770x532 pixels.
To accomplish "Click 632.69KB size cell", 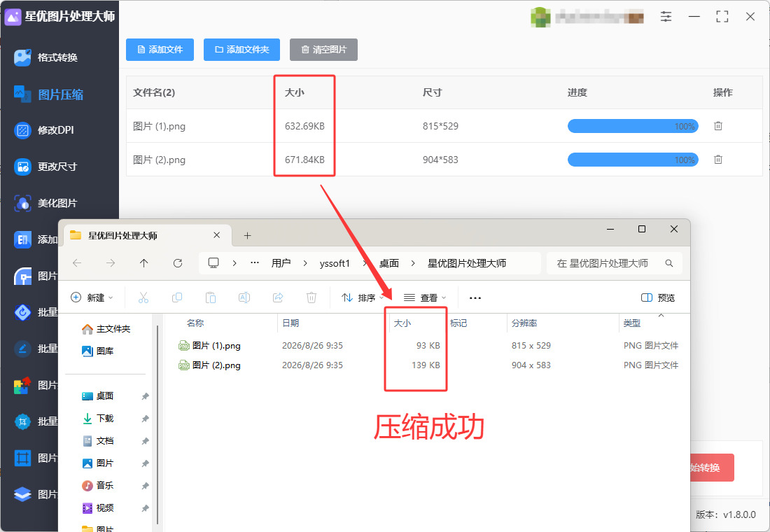I will tap(304, 126).
